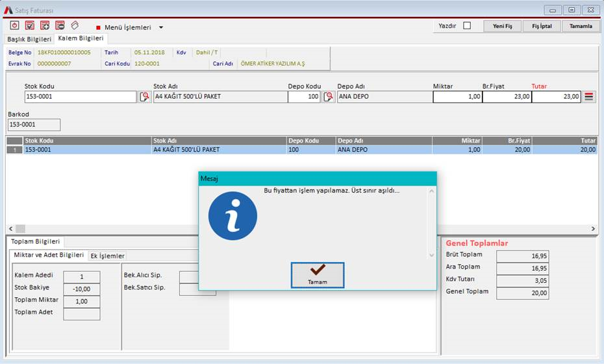Click the Kdv Tutarı value 3,05
Image resolution: width=604 pixels, height=364 pixels.
click(x=522, y=281)
